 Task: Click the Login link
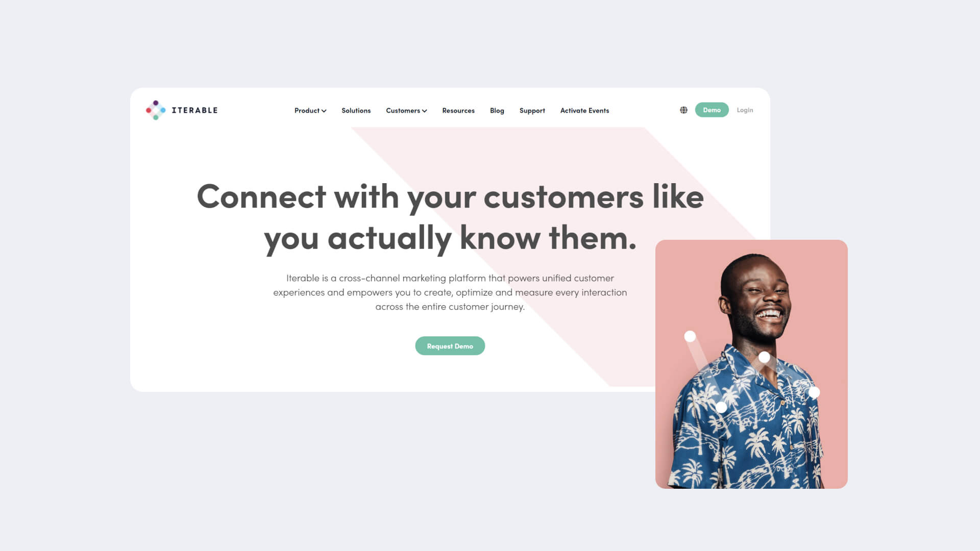tap(745, 110)
